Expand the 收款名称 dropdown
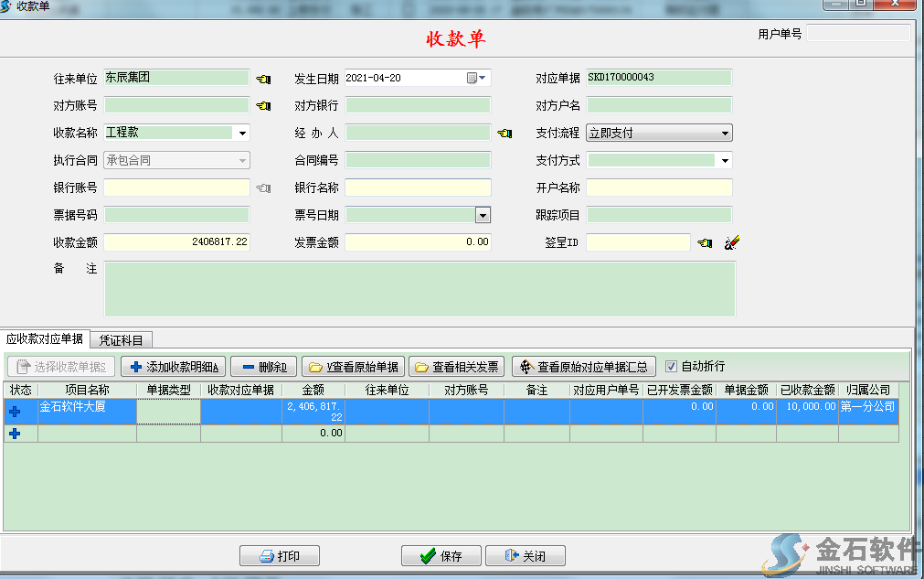This screenshot has height=579, width=924. (x=242, y=134)
